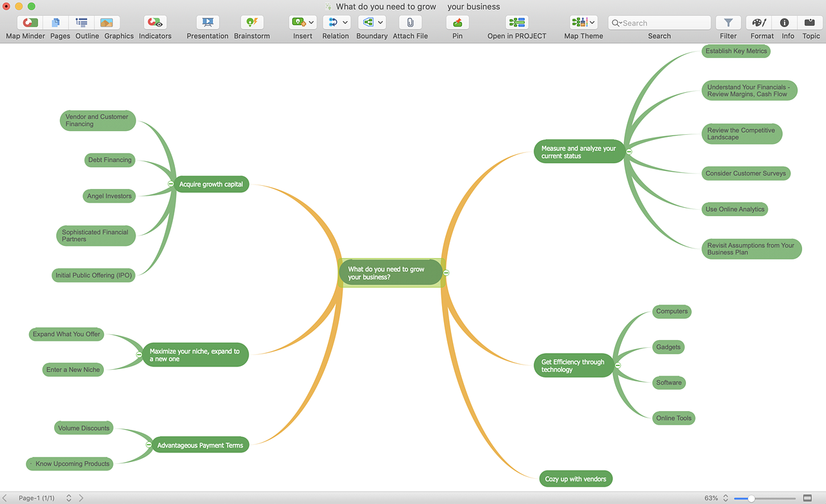826x504 pixels.
Task: Collapse the Acquire growth capital branch
Action: [171, 184]
